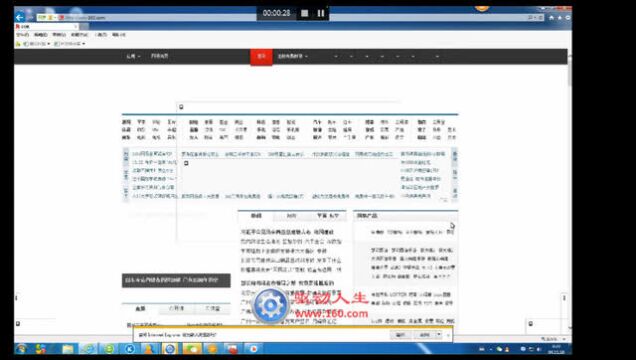Viewport: 636px width, 360px height.
Task: Open a new browser tab
Action: (84, 26)
